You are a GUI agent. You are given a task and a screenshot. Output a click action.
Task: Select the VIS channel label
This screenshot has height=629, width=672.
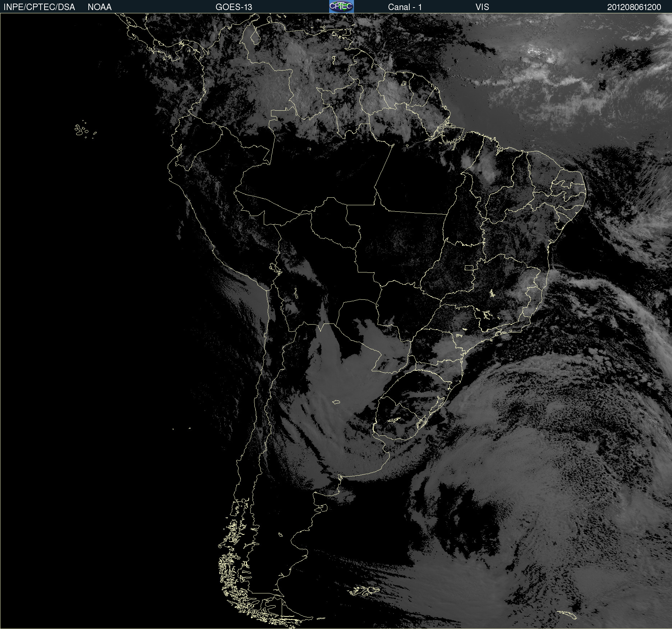[x=482, y=7]
